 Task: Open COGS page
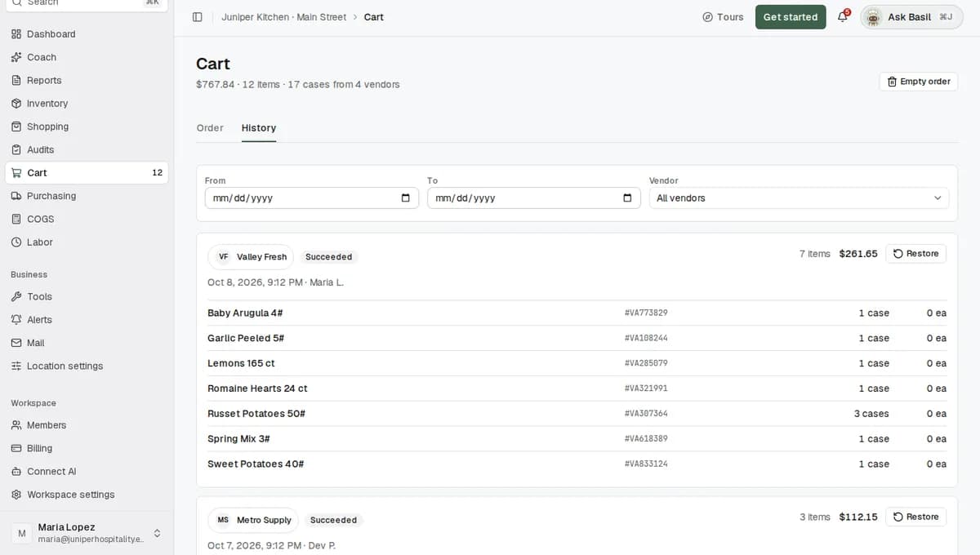pos(87,219)
